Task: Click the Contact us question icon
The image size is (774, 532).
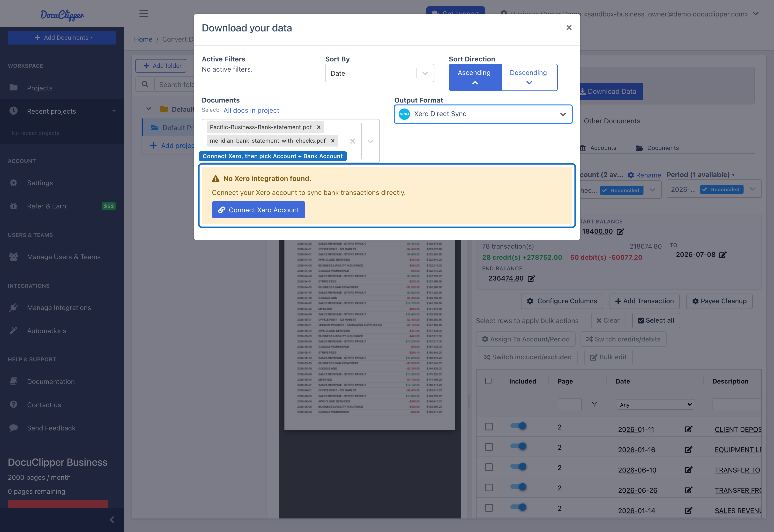Action: click(13, 404)
